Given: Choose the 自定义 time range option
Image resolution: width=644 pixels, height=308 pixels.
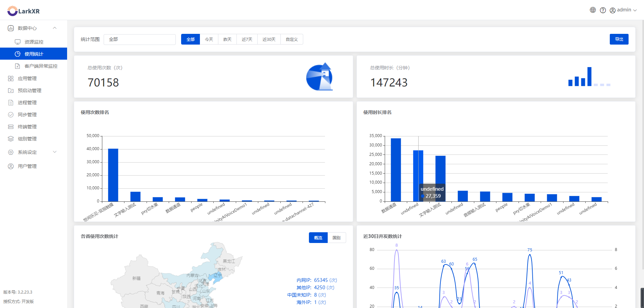Looking at the screenshot, I should 291,39.
